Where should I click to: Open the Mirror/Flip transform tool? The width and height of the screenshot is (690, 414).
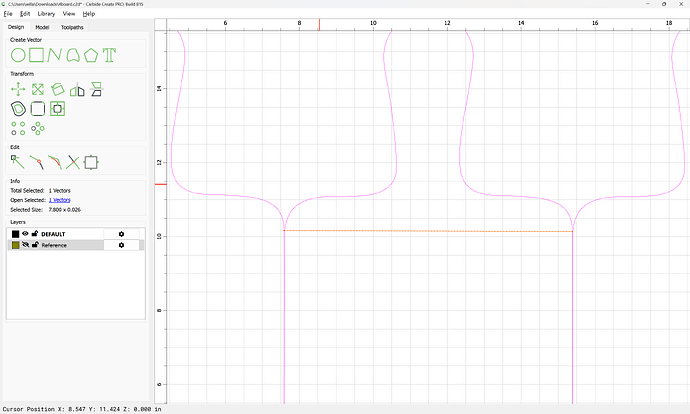(x=77, y=89)
